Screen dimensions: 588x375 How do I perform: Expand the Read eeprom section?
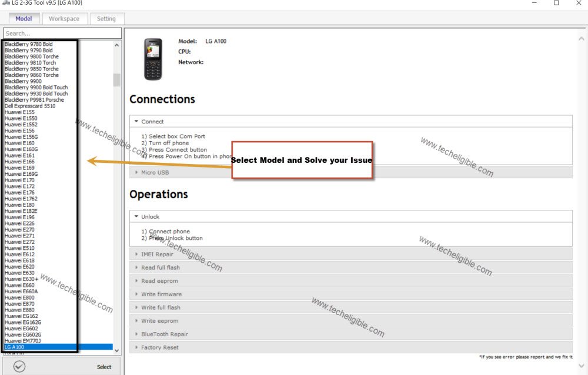350,281
